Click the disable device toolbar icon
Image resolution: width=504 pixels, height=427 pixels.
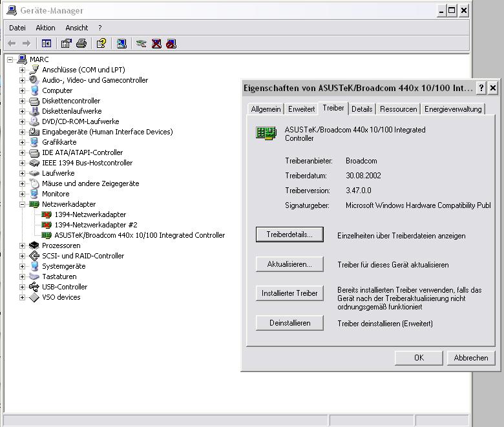pos(171,43)
